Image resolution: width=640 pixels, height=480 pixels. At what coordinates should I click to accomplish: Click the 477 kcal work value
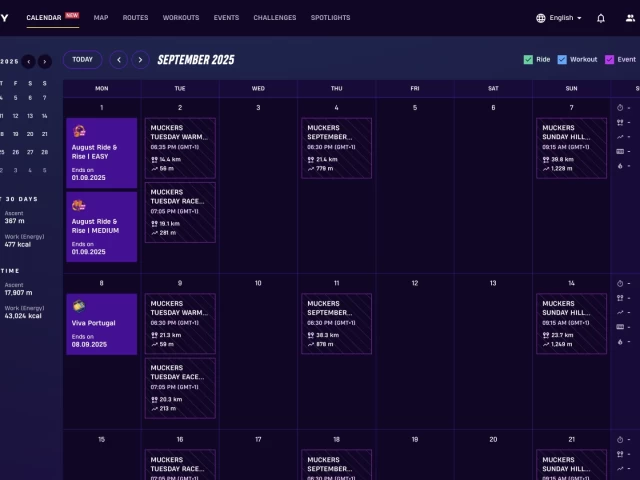coord(18,244)
